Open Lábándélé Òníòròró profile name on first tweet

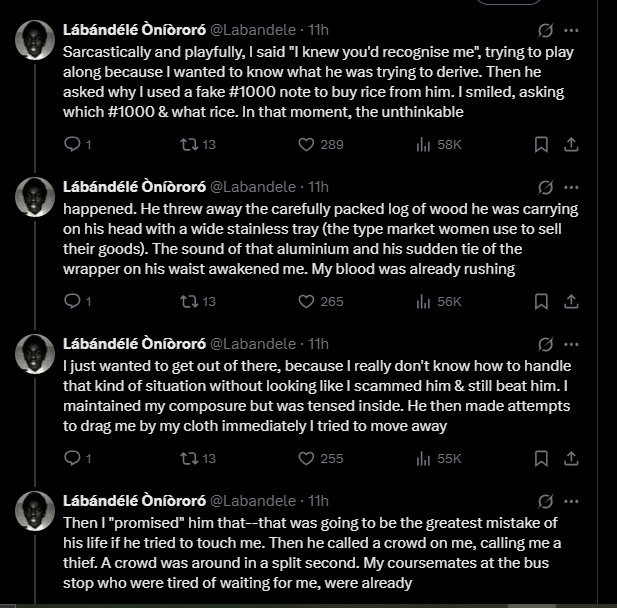(133, 30)
